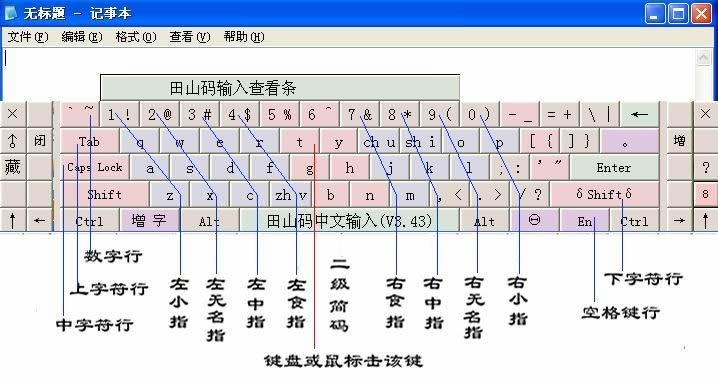Click the ? help button beside Enter
718x384 pixels.
point(706,168)
